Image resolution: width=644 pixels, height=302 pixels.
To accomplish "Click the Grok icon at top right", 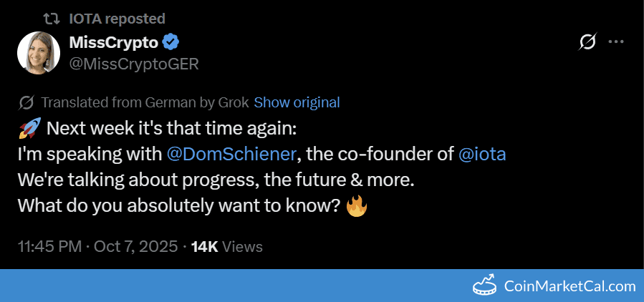I will [587, 42].
